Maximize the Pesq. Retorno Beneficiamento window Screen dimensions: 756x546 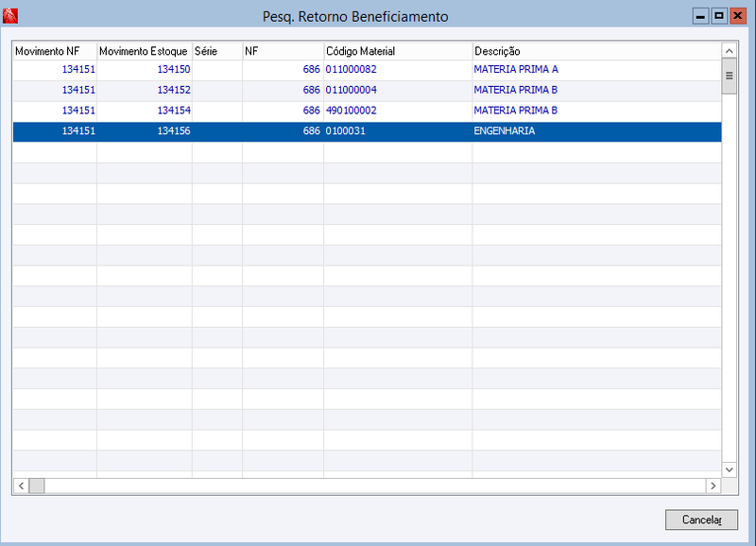[x=719, y=16]
